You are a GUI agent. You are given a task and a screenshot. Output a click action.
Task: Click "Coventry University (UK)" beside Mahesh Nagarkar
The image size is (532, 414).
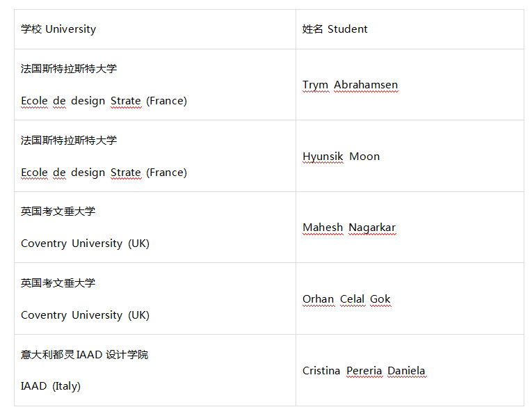click(x=85, y=244)
